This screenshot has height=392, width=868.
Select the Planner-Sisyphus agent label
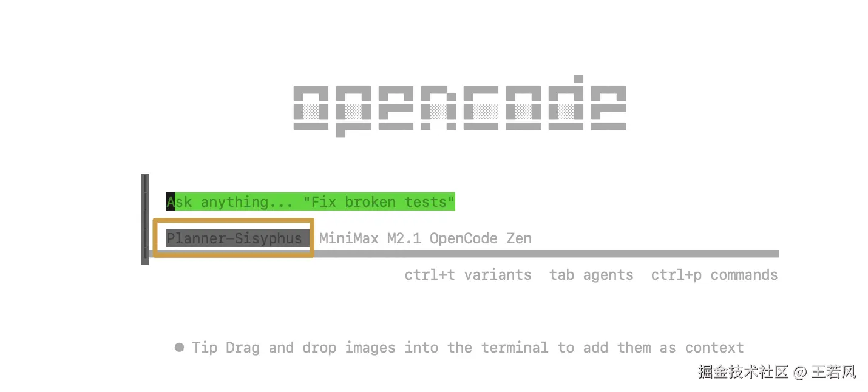pos(234,238)
